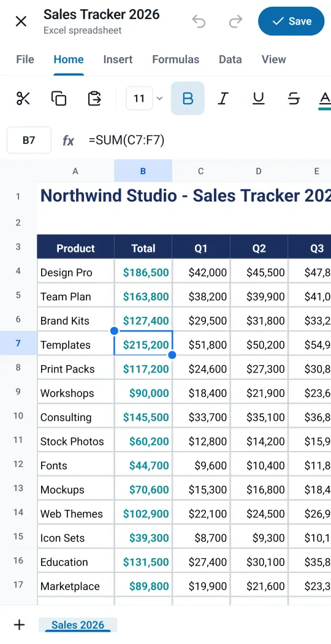Viewport: 331px width, 644px height.
Task: Cut selection with the scissors icon
Action: tap(23, 98)
